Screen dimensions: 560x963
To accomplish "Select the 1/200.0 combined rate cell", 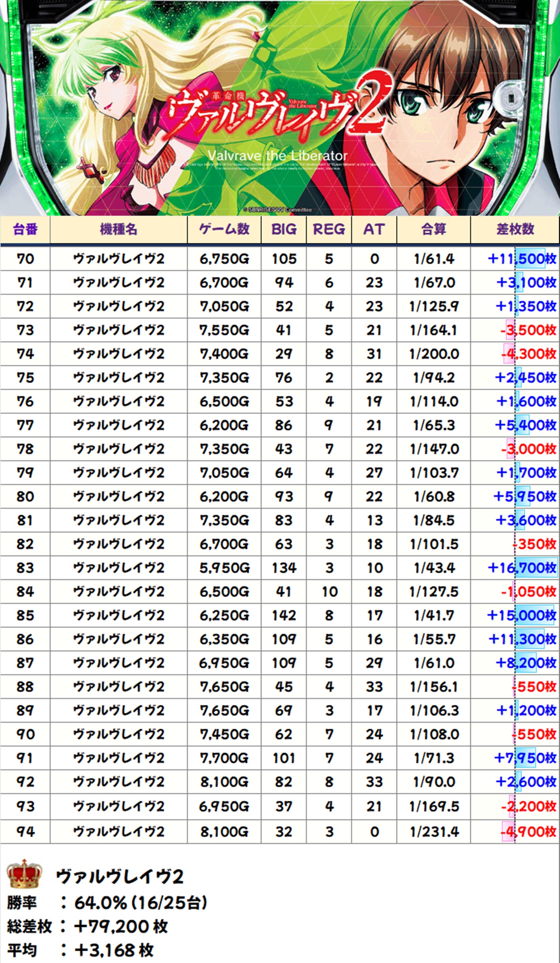I will (x=434, y=354).
